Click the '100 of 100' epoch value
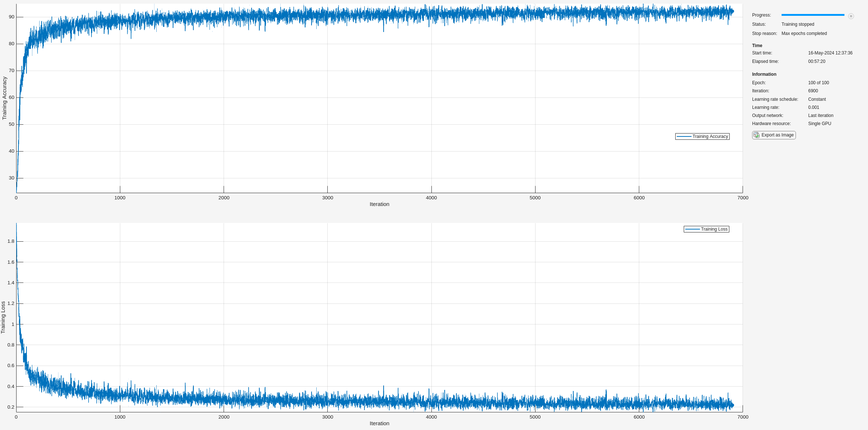Image resolution: width=868 pixels, height=430 pixels. 818,83
